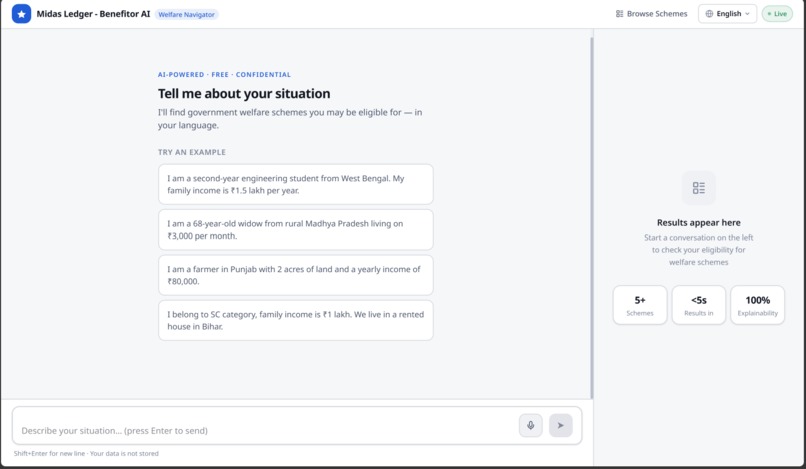This screenshot has height=469, width=806.
Task: Click the 100% Explainability stat card
Action: (x=758, y=305)
